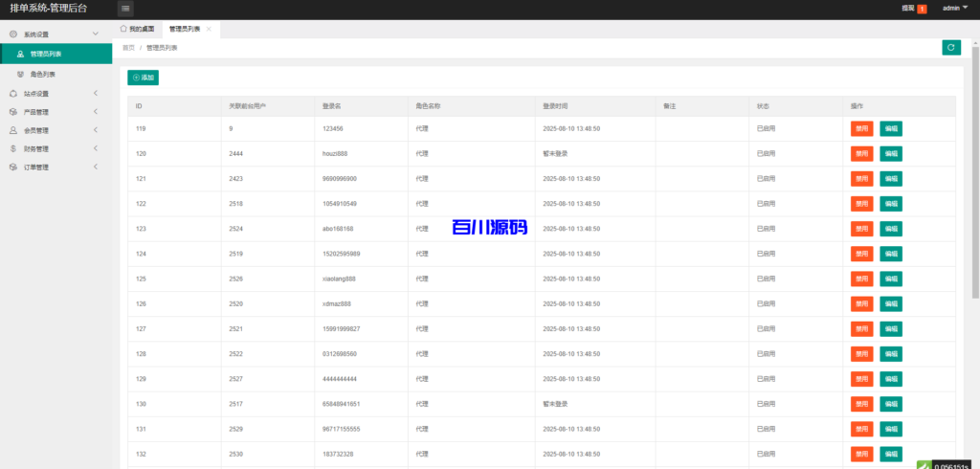Click the 系统设置 gear icon
This screenshot has width=980, height=469.
(12, 34)
